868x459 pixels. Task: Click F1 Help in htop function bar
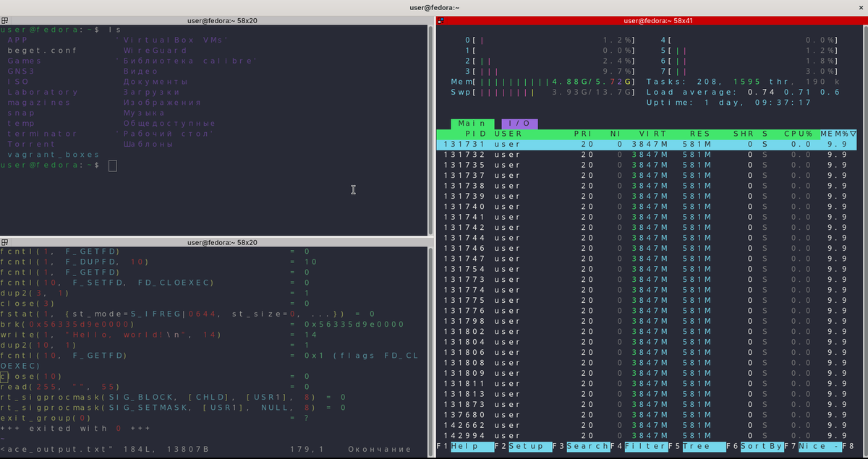pos(464,447)
